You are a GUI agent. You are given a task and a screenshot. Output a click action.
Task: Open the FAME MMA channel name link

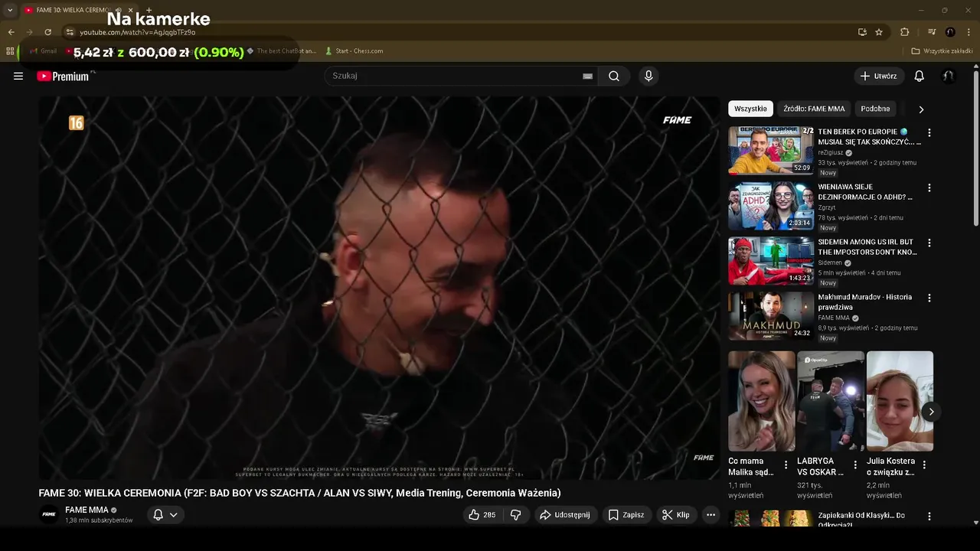[87, 510]
